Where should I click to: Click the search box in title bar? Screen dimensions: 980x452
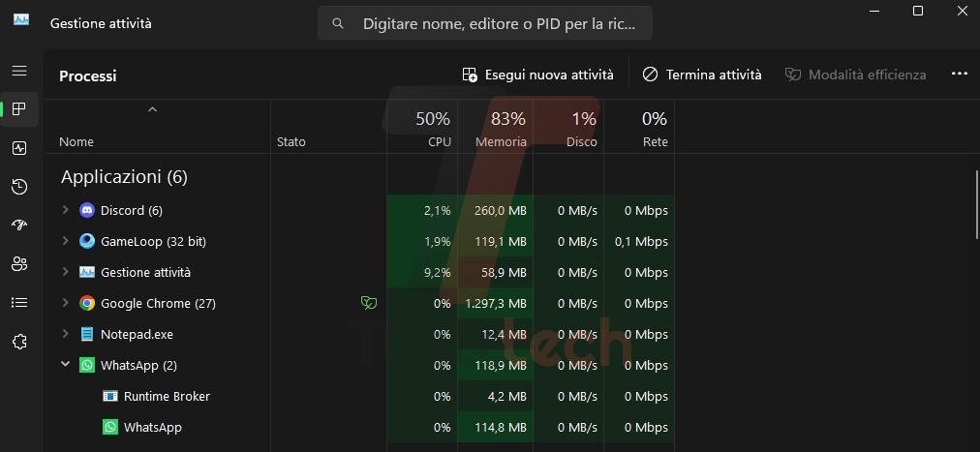[x=484, y=22]
